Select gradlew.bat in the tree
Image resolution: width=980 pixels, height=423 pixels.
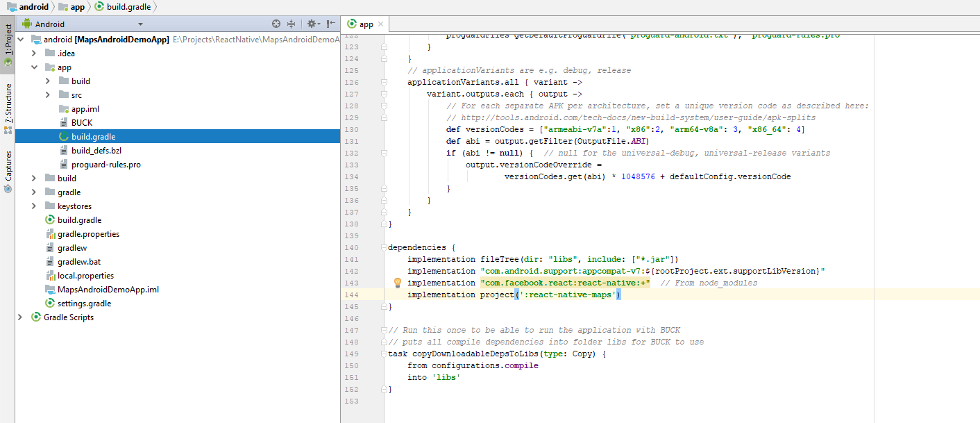pyautogui.click(x=79, y=262)
